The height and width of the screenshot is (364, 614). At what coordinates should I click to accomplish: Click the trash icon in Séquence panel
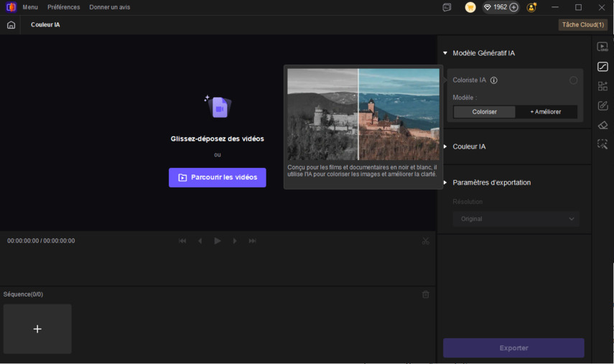coord(426,294)
